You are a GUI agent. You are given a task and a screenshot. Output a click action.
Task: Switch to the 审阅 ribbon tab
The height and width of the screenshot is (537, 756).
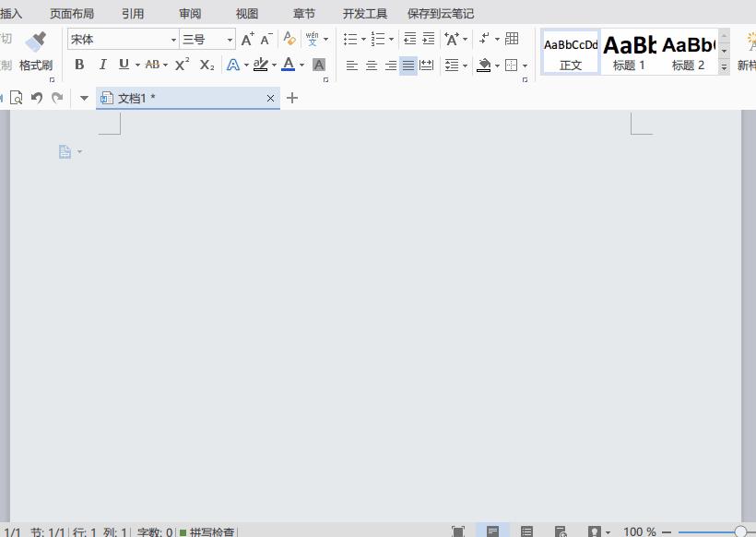pyautogui.click(x=190, y=14)
